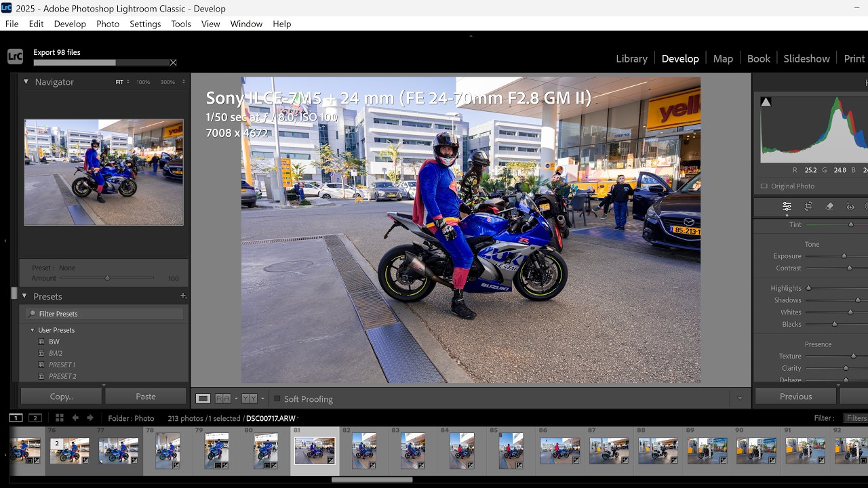Click the filmstrip horizontal scrollbar
868x488 pixels.
point(372,480)
